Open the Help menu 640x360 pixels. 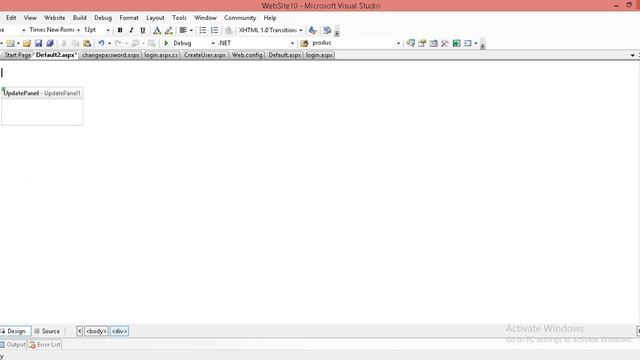click(270, 18)
